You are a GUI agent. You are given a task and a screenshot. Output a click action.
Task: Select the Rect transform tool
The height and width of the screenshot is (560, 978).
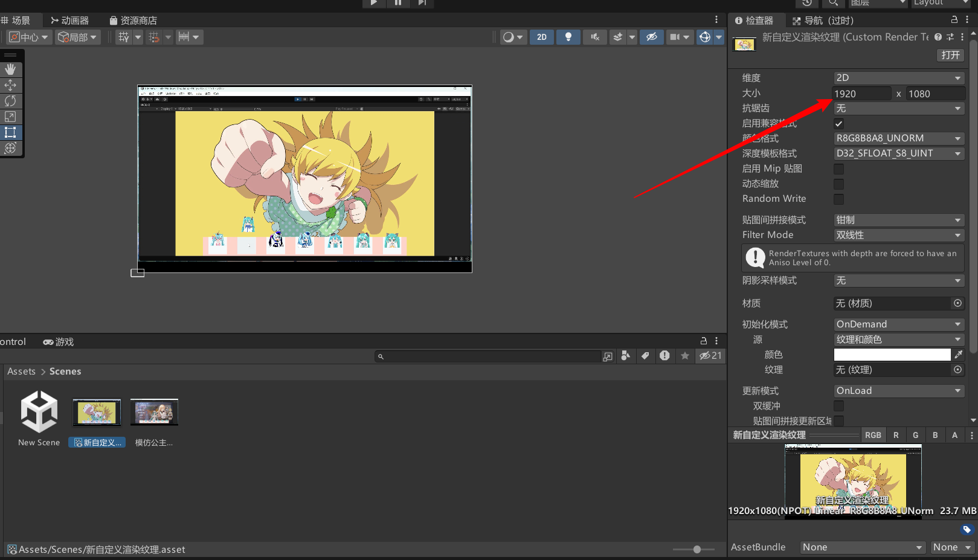10,132
